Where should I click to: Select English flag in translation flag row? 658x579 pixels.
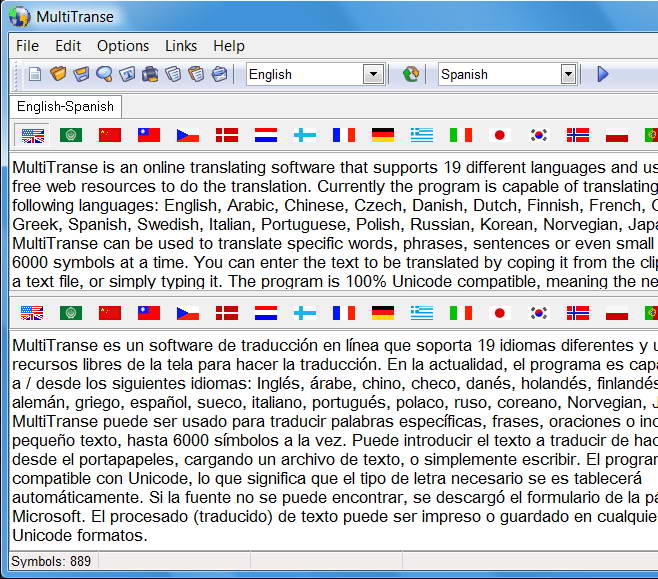(x=32, y=313)
